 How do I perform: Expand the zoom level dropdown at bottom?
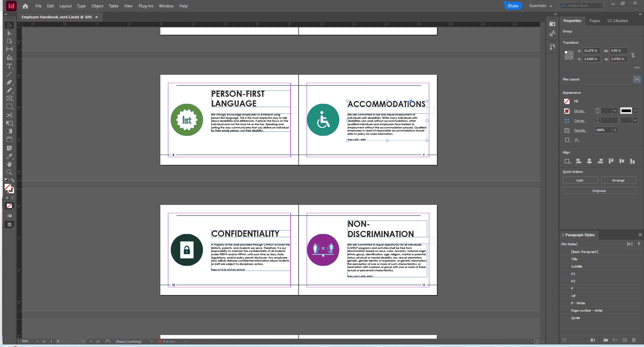[x=37, y=341]
